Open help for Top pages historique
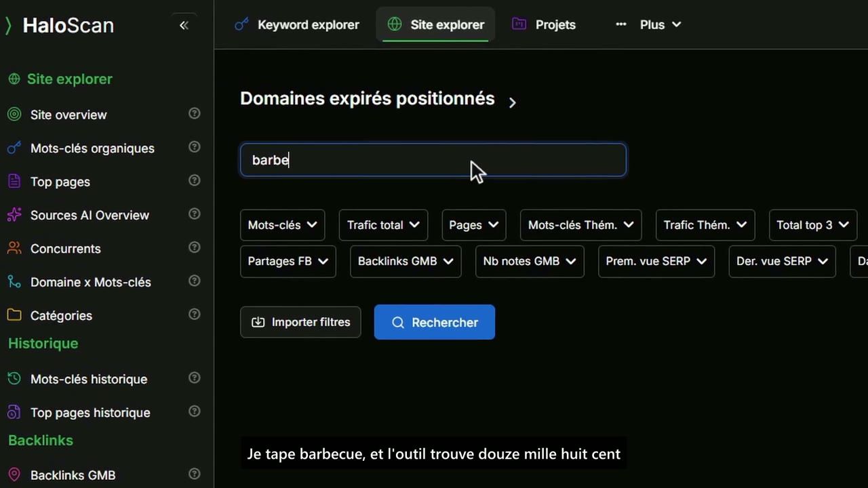The width and height of the screenshot is (868, 488). 195,411
